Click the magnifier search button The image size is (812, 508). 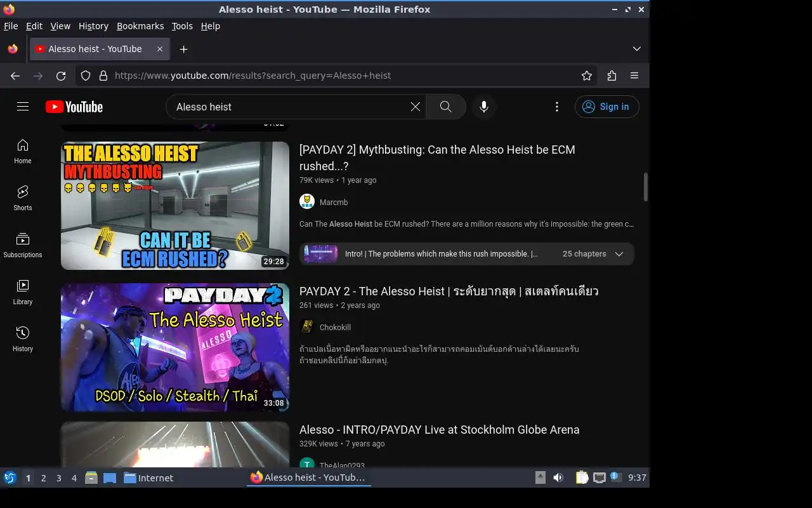coord(446,107)
